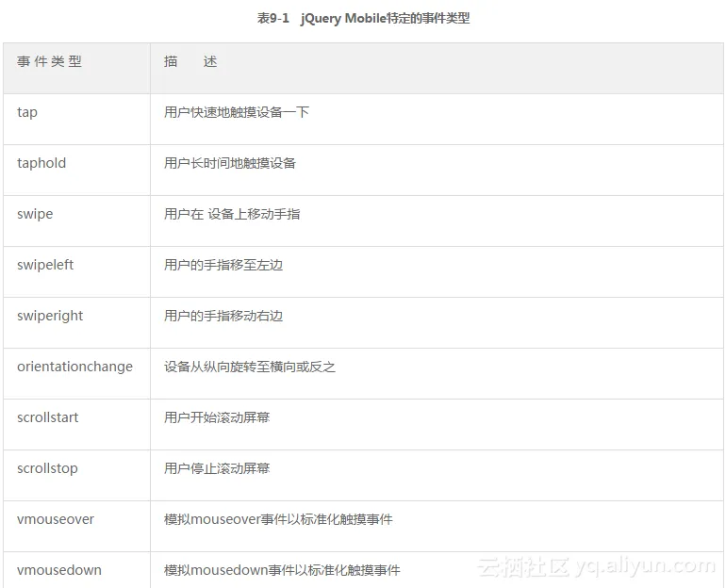
Task: Select the taphold event name cell
Action: [77, 171]
